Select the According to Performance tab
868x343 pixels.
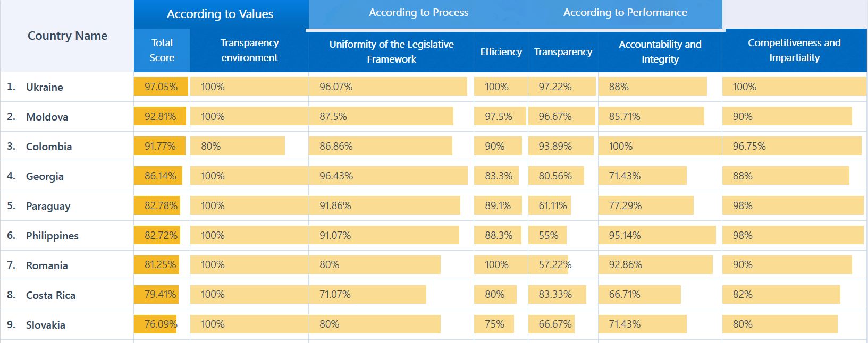point(625,13)
